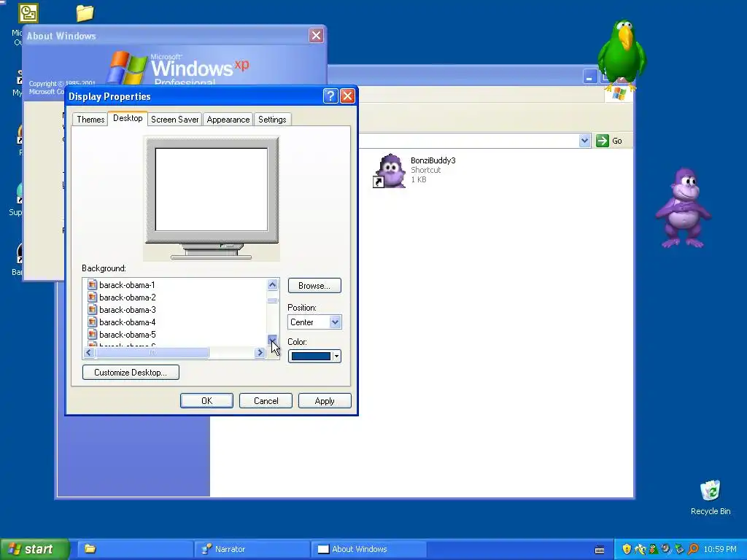
Task: Click the background list scroll-left arrow
Action: [88, 352]
